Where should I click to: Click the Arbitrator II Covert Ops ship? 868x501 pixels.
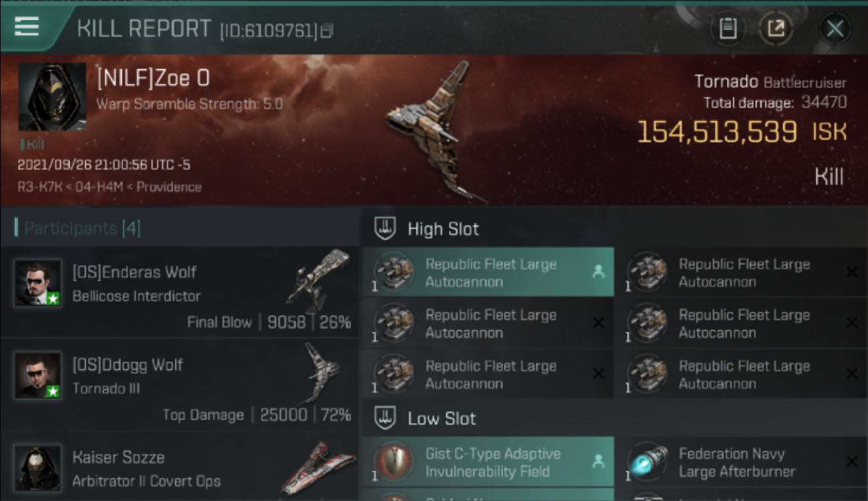pos(318,467)
